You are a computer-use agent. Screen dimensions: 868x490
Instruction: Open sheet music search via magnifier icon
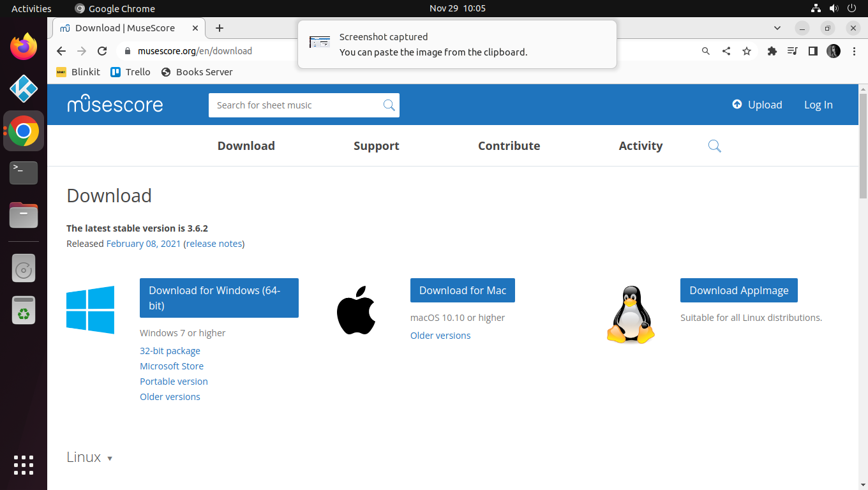coord(389,105)
